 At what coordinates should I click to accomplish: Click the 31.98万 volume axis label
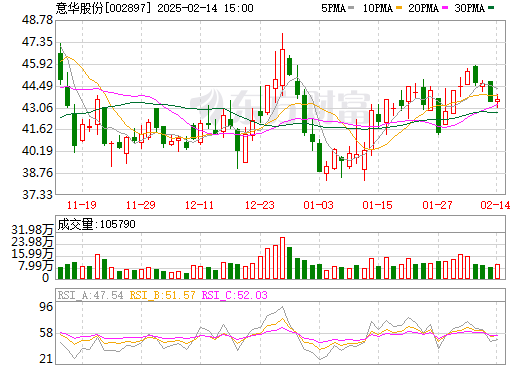(x=32, y=230)
